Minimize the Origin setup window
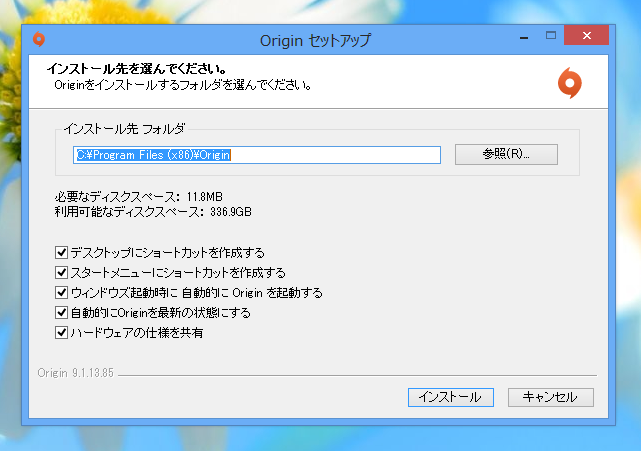Image resolution: width=641 pixels, height=451 pixels. click(524, 37)
